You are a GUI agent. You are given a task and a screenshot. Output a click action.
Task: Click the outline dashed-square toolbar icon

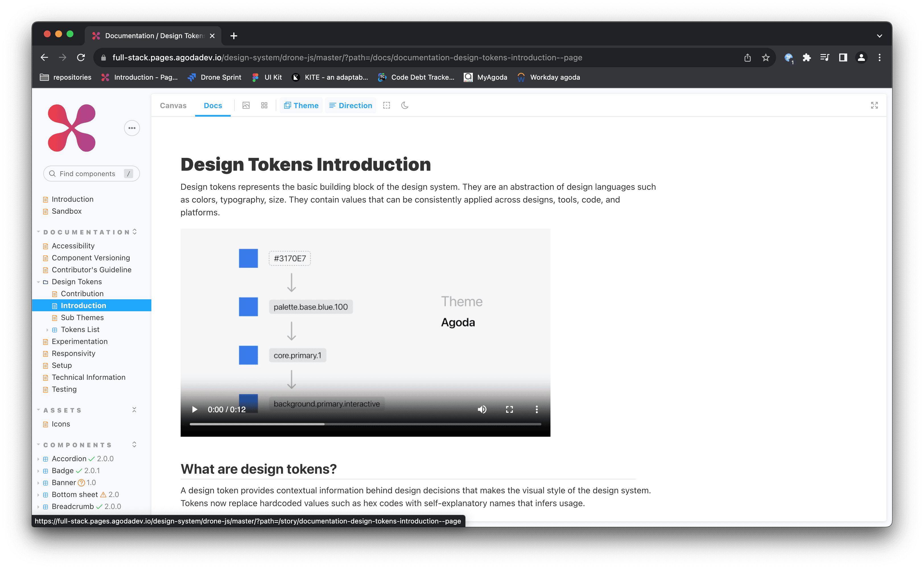click(x=386, y=105)
